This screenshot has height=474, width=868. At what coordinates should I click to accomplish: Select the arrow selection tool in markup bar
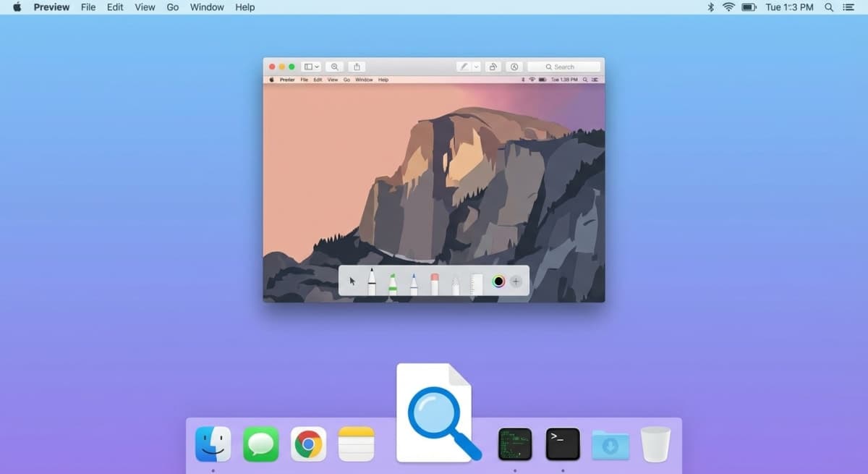point(353,281)
